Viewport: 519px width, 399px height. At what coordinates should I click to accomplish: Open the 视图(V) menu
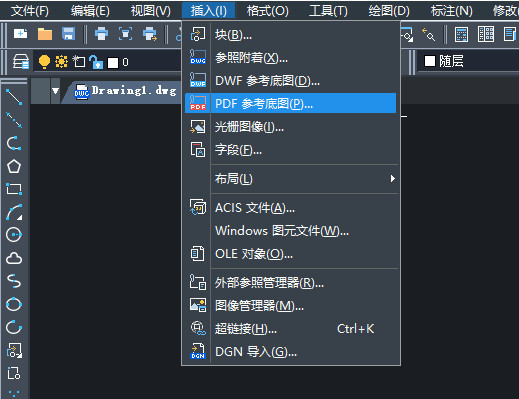150,11
